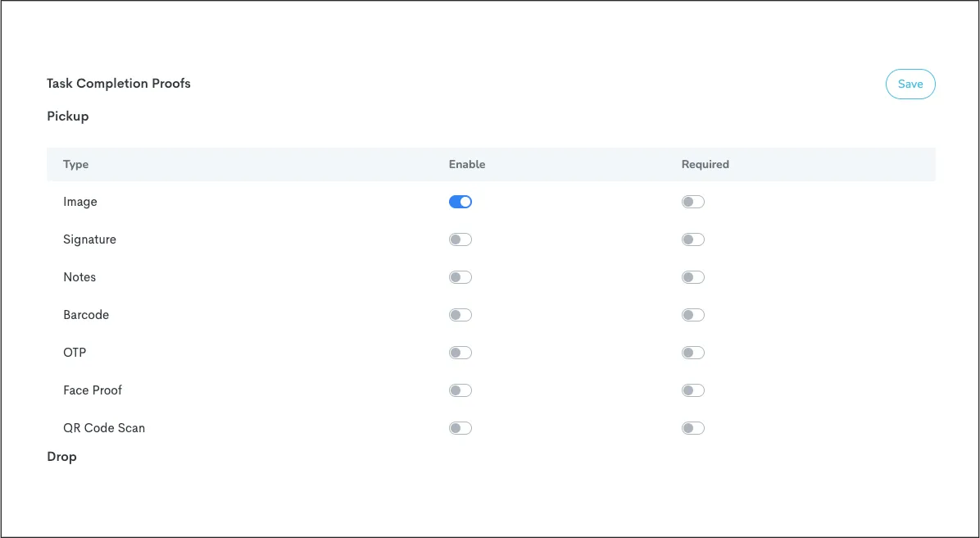980x538 pixels.
Task: Click the Enable column header
Action: 467,164
